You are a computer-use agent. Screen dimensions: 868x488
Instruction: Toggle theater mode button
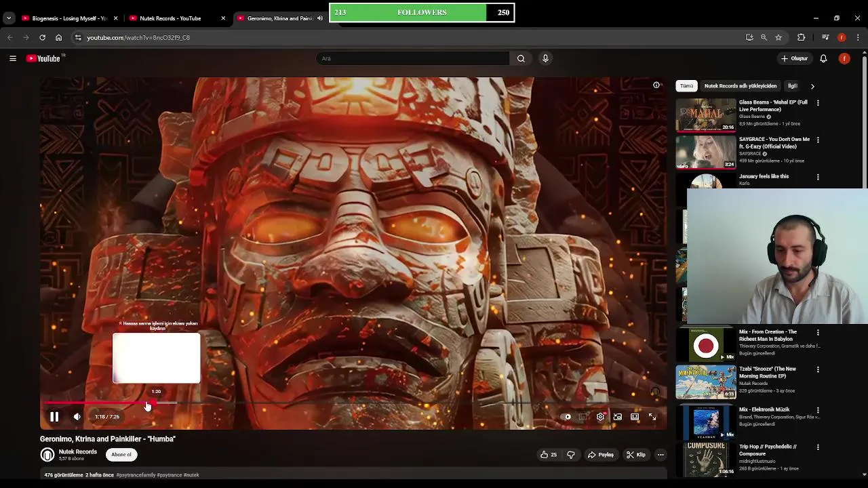pos(635,417)
